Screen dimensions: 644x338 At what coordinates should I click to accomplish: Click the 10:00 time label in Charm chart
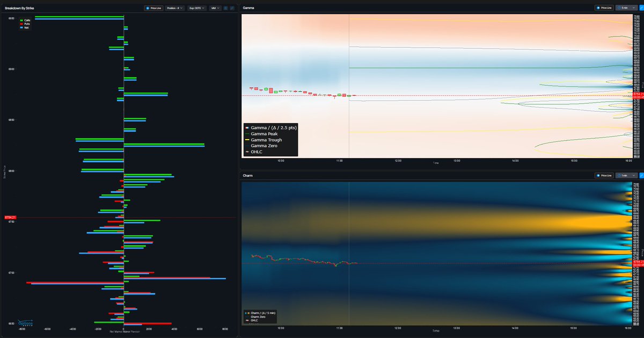coord(281,328)
